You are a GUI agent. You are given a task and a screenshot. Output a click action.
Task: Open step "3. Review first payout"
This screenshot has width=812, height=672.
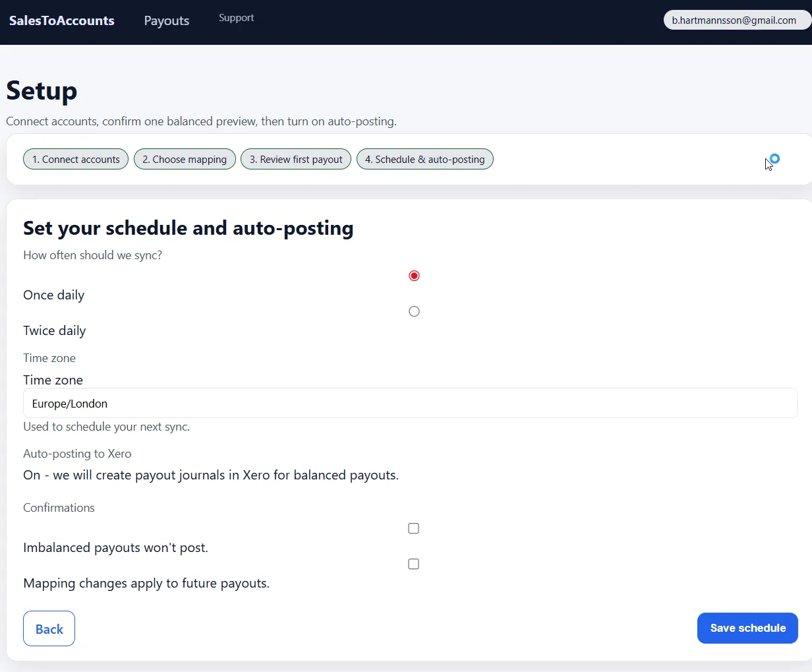tap(295, 159)
